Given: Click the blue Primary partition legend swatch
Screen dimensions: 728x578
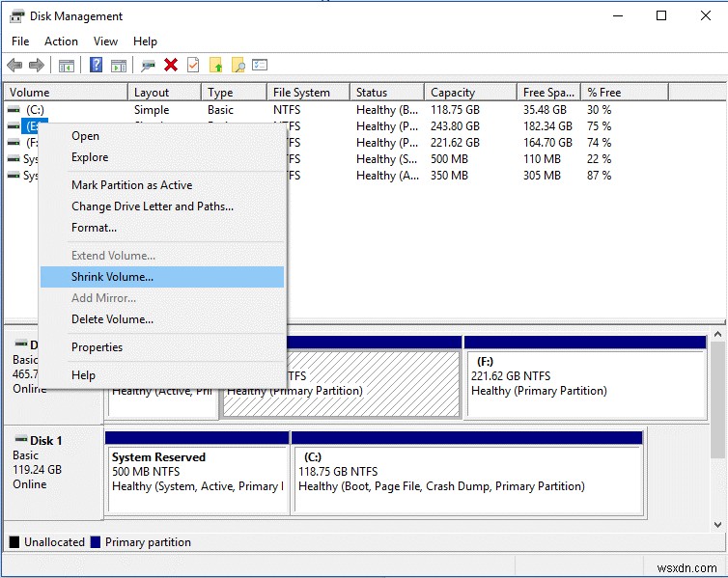Looking at the screenshot, I should coord(96,542).
